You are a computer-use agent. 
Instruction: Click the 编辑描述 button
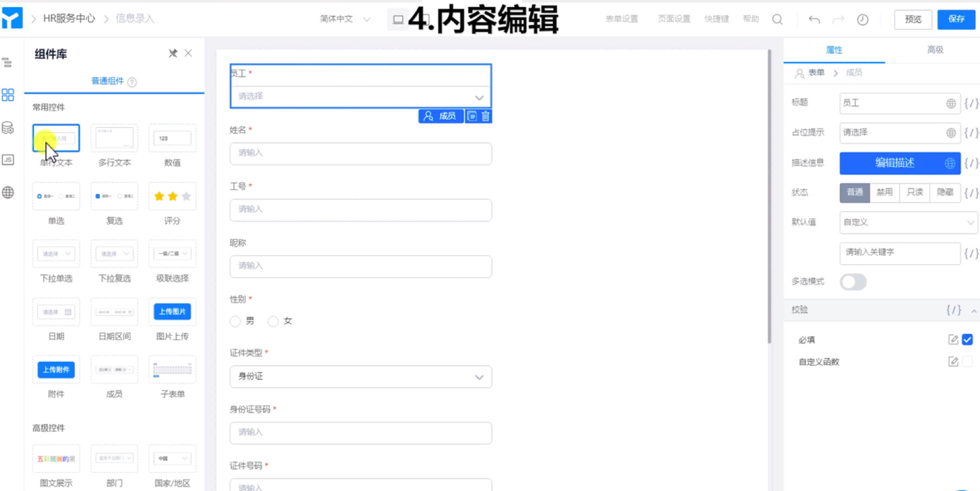[x=900, y=163]
